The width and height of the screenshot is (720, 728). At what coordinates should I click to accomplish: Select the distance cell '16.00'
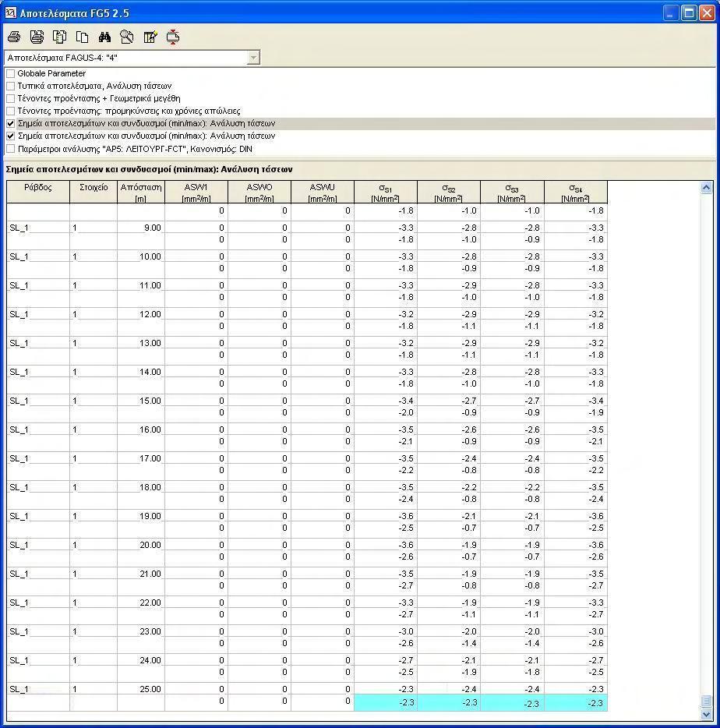click(141, 429)
